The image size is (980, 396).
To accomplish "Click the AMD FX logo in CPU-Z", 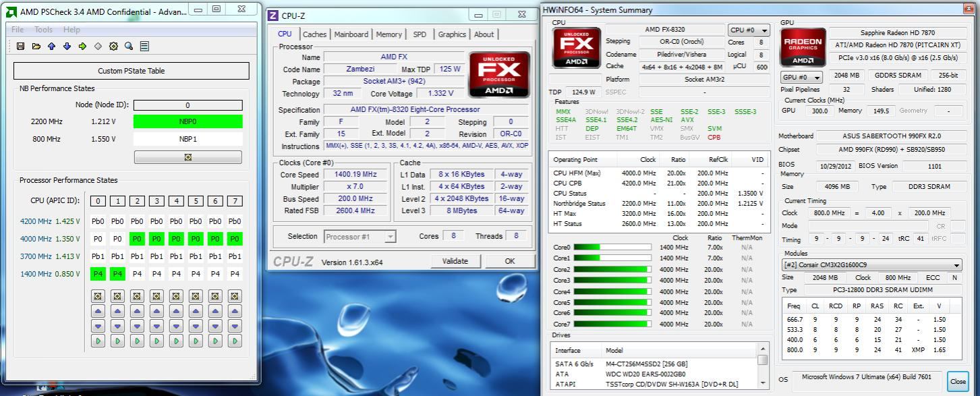I will click(499, 74).
